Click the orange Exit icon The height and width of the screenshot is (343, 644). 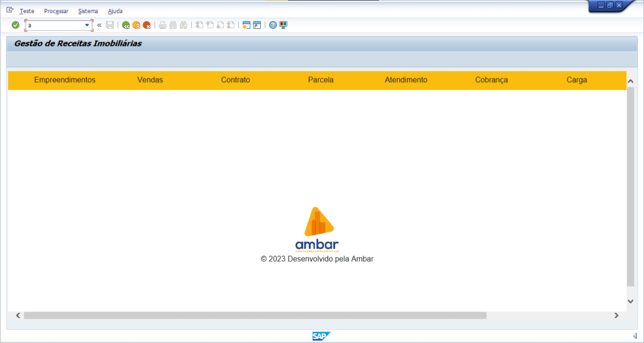pos(136,25)
